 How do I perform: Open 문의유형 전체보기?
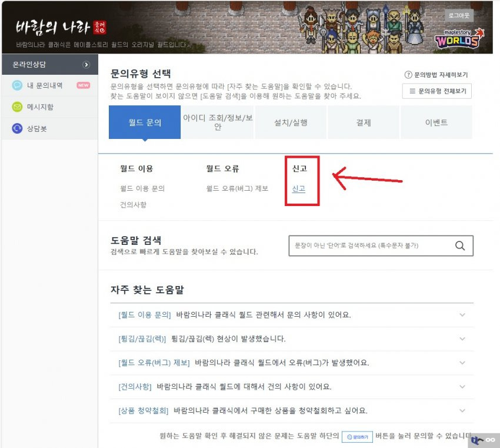click(437, 91)
